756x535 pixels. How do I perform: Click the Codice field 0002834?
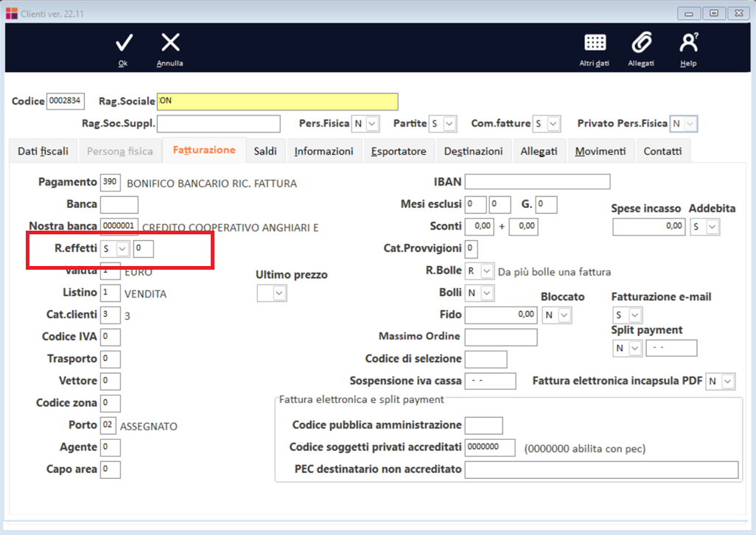[x=65, y=101]
